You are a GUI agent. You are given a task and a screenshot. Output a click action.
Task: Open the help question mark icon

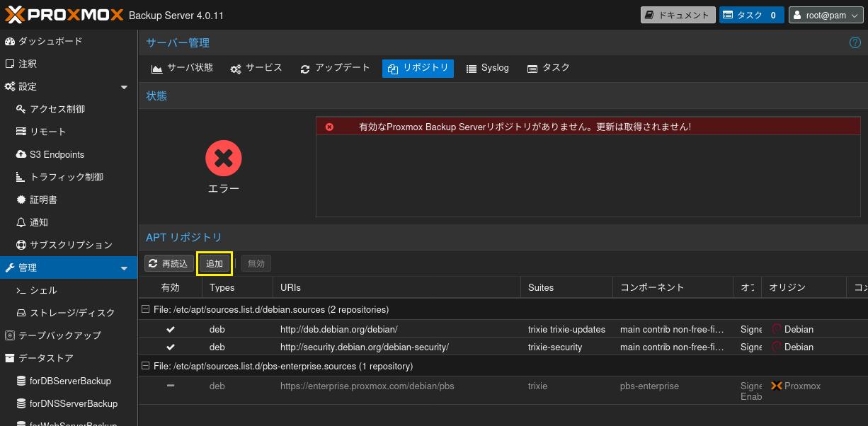tap(855, 42)
